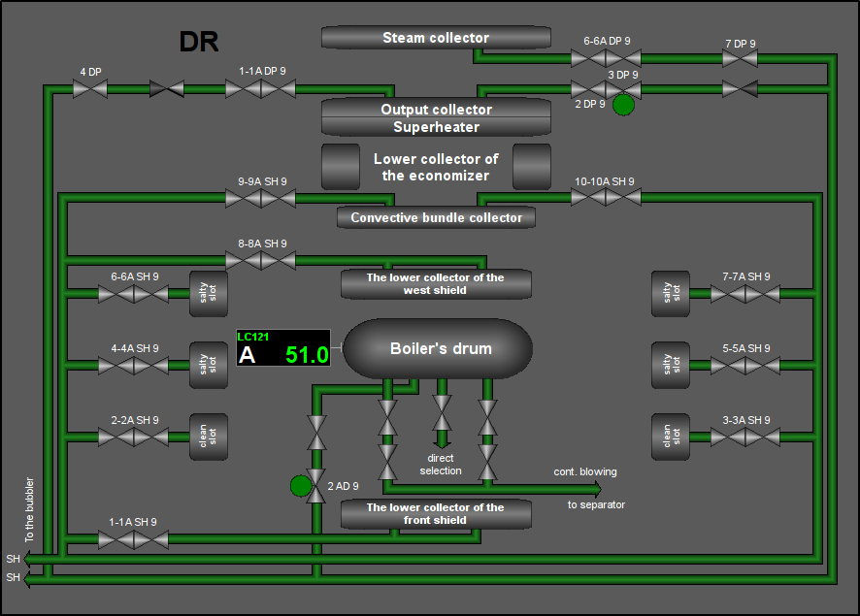The height and width of the screenshot is (616, 860).
Task: Select the Boiler's drum vessel
Action: click(438, 348)
